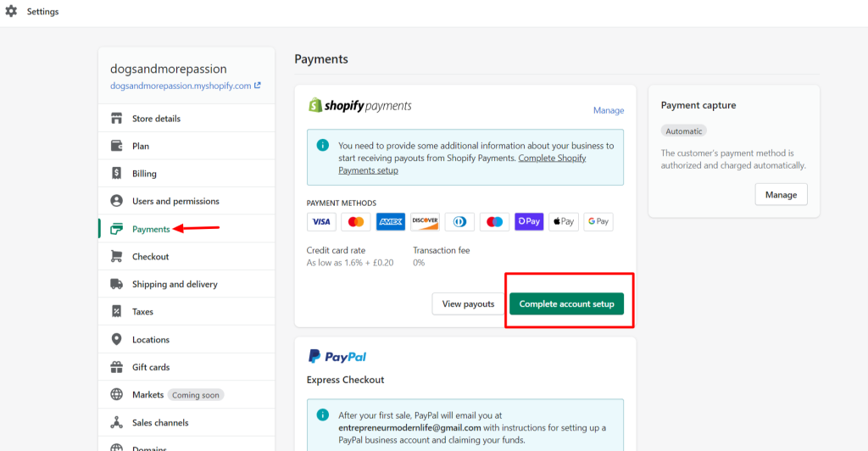Viewport: 868px width, 451px height.
Task: Click the Sales channels network icon
Action: [116, 422]
